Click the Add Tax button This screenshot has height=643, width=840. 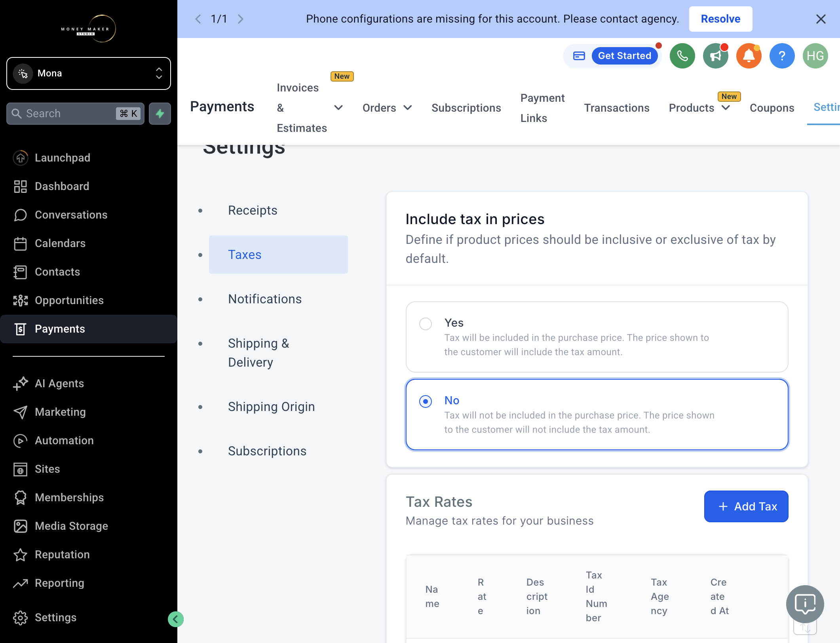coord(746,506)
